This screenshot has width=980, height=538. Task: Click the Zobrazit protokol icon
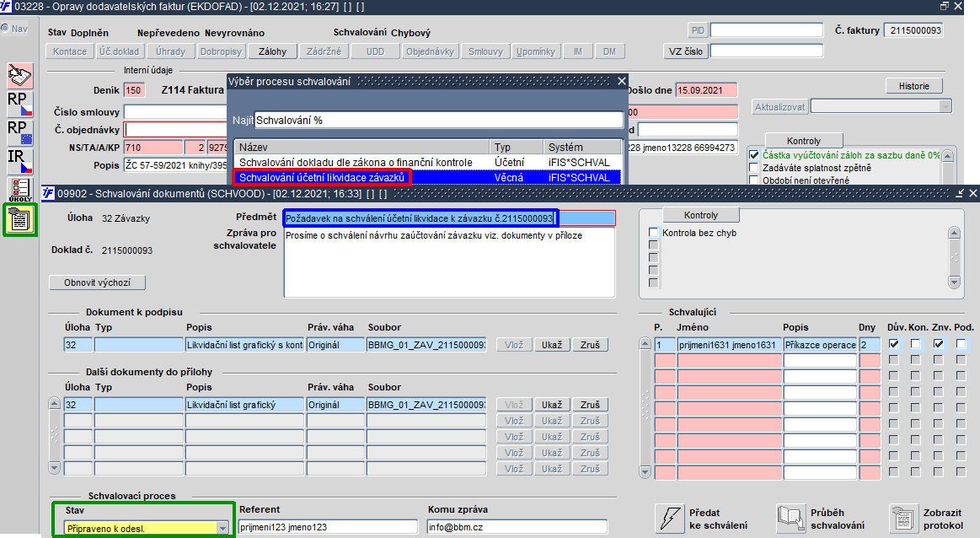coord(903,519)
